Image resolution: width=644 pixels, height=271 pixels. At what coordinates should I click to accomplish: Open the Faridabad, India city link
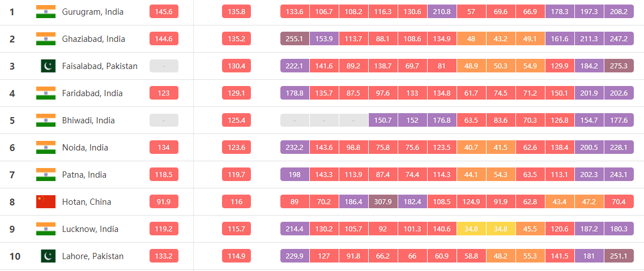pyautogui.click(x=93, y=93)
